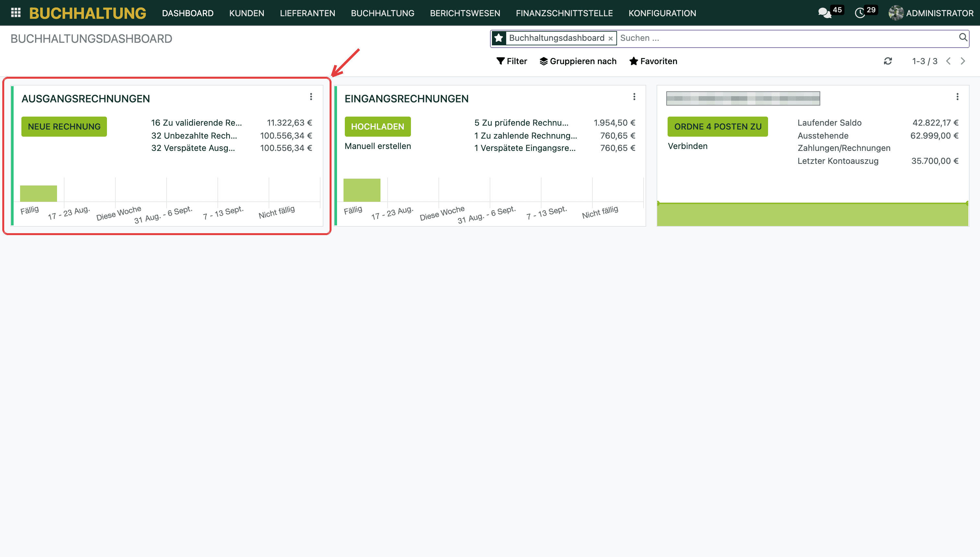Open 1 Verspätete Eingangsrechnung link

pos(525,148)
